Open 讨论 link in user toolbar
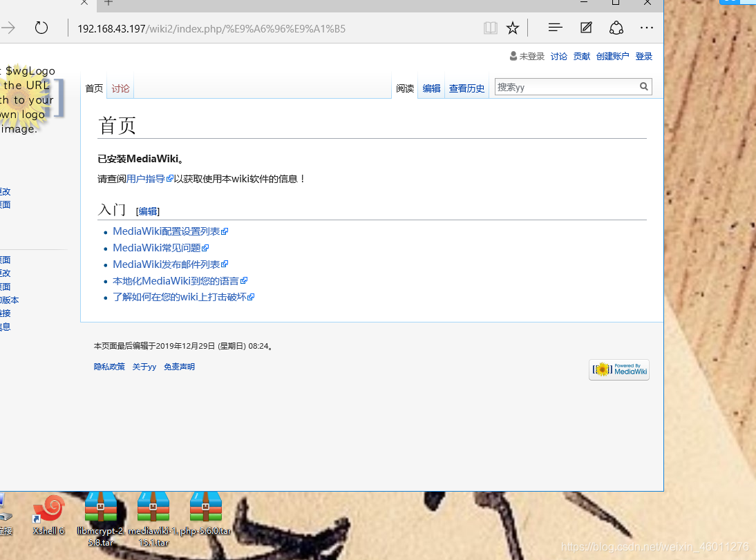This screenshot has height=560, width=756. click(x=559, y=57)
